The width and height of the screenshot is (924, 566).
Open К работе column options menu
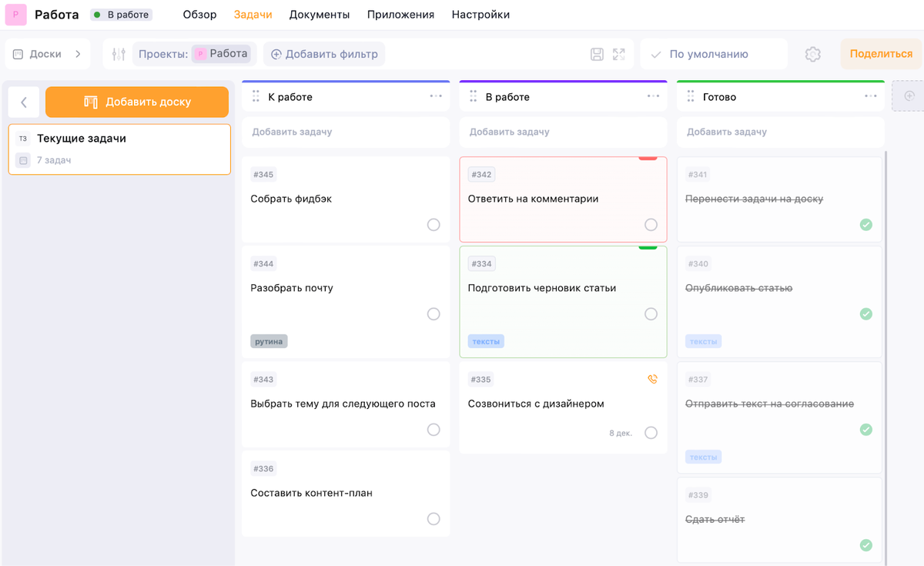pyautogui.click(x=436, y=96)
